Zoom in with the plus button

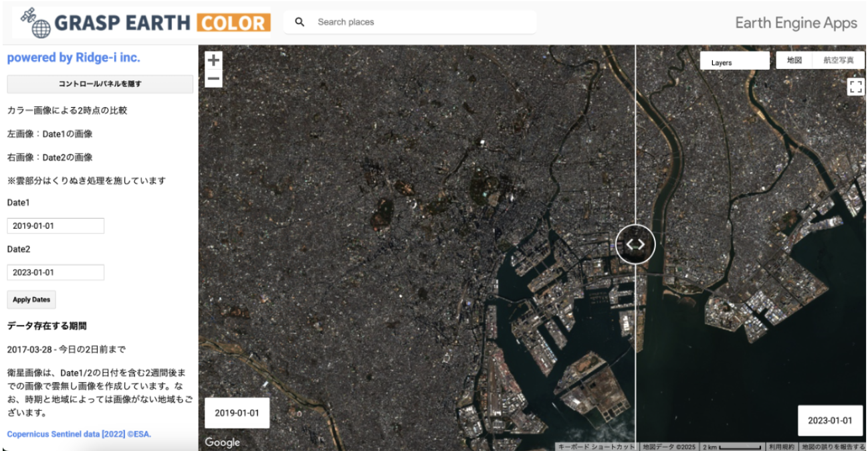[213, 60]
